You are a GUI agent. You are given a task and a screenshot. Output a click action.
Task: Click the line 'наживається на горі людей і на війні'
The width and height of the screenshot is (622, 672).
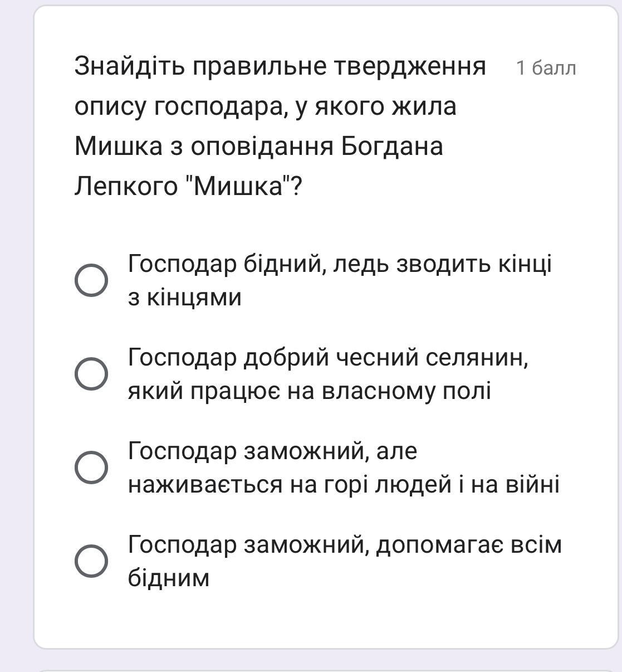coord(344,484)
